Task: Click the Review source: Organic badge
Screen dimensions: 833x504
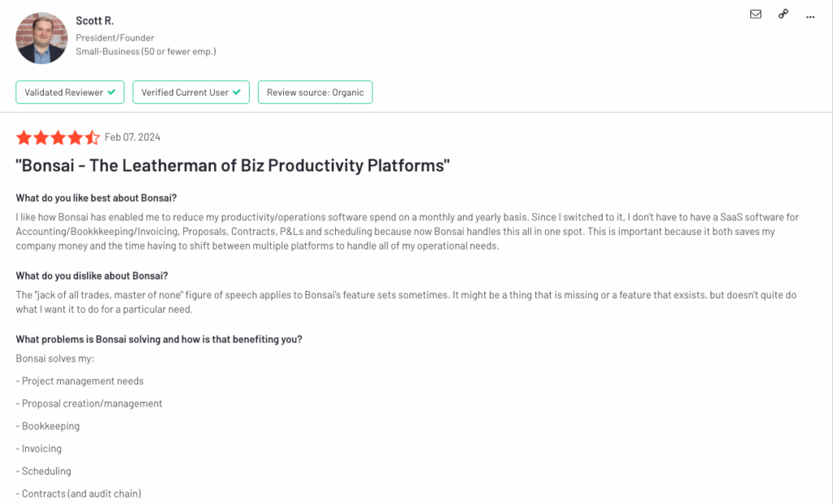Action: pyautogui.click(x=315, y=93)
